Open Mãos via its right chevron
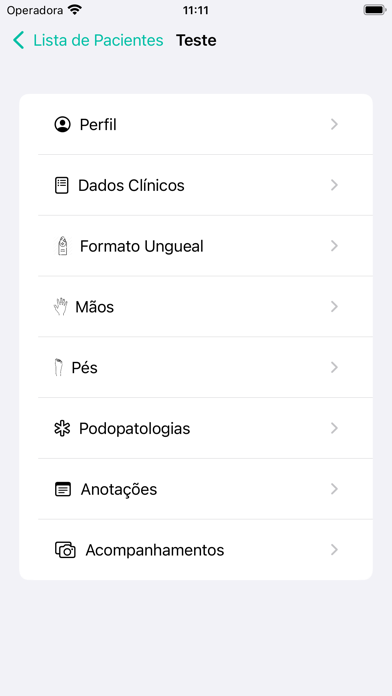This screenshot has height=696, width=392. 334,307
